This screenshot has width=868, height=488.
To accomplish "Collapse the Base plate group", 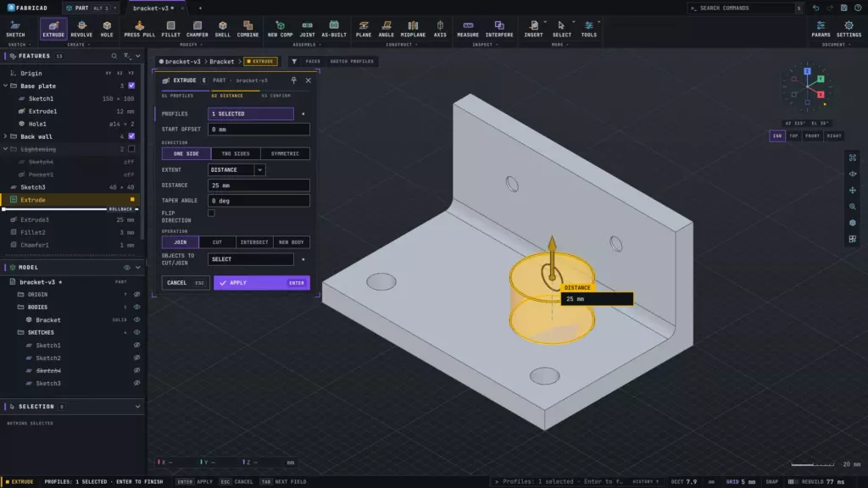I will 6,86.
